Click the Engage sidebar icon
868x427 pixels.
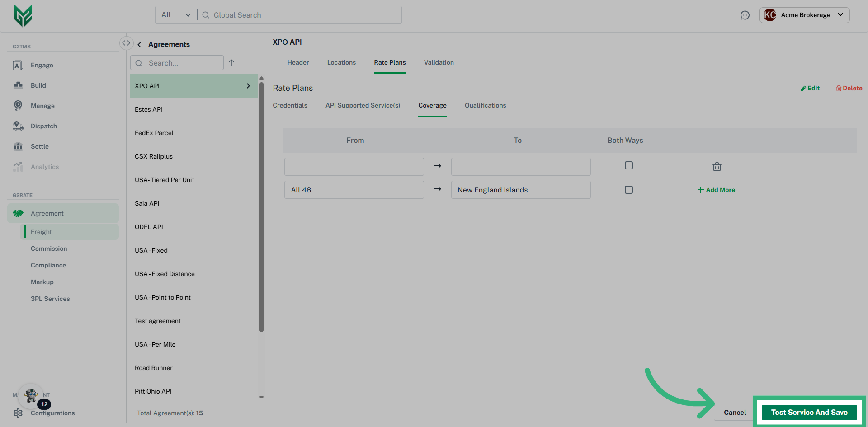(18, 65)
